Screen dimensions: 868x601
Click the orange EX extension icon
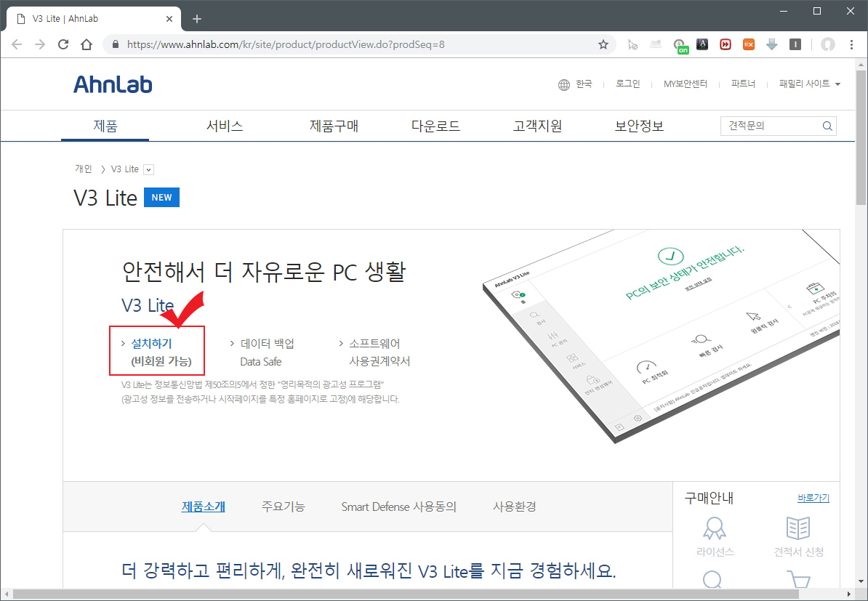coord(749,44)
